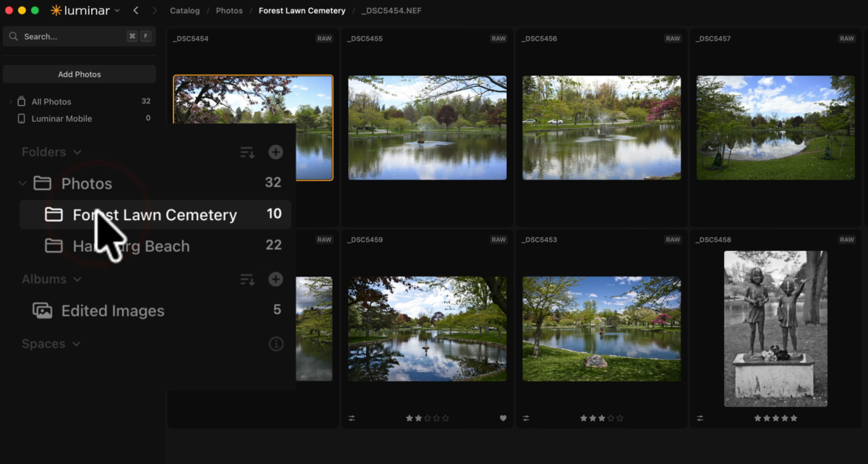Set the _DSC5458 star rating
Screen dimensions: 868x464
(775, 418)
